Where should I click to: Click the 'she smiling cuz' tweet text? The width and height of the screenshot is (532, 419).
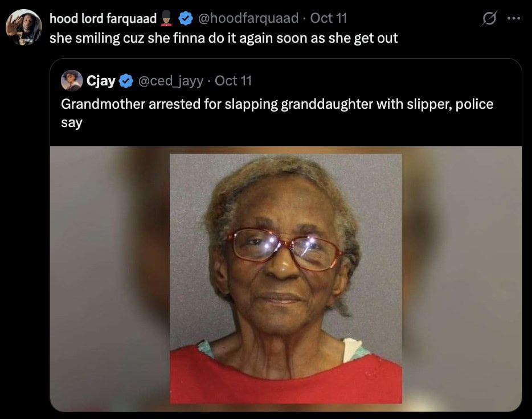click(224, 38)
